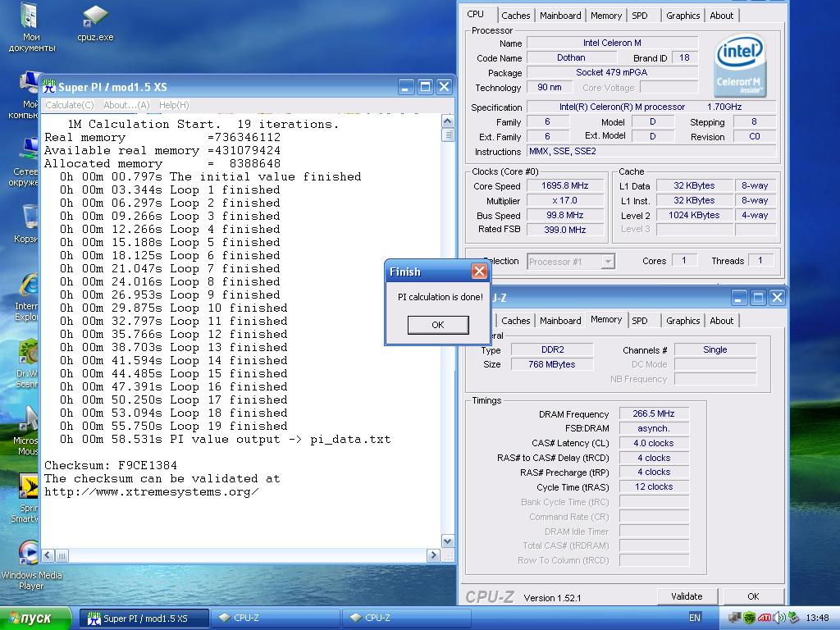Screen dimensions: 840x630
Task: Click the Core Speed 1695.8 MHz value
Action: click(x=565, y=185)
